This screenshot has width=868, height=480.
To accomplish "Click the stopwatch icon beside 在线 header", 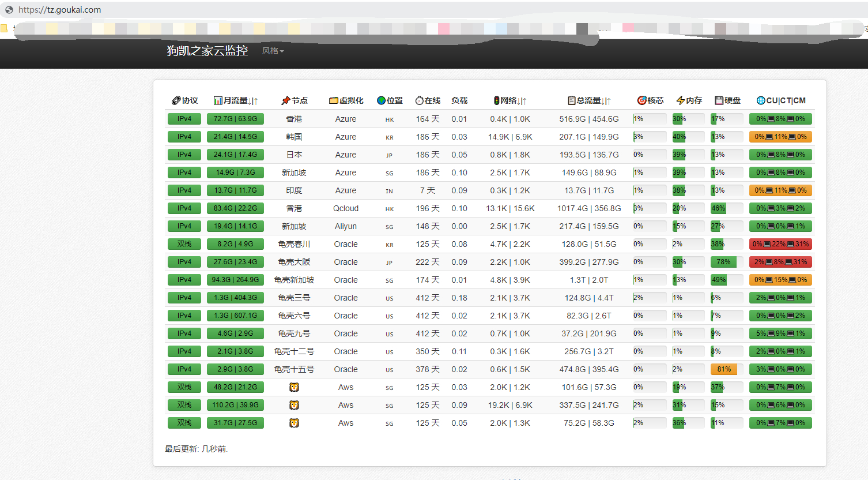I will point(420,100).
